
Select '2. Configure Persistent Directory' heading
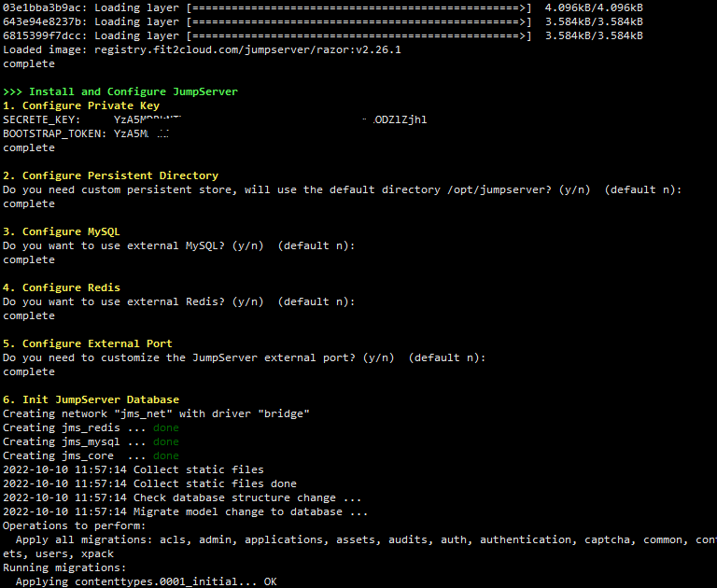[111, 175]
